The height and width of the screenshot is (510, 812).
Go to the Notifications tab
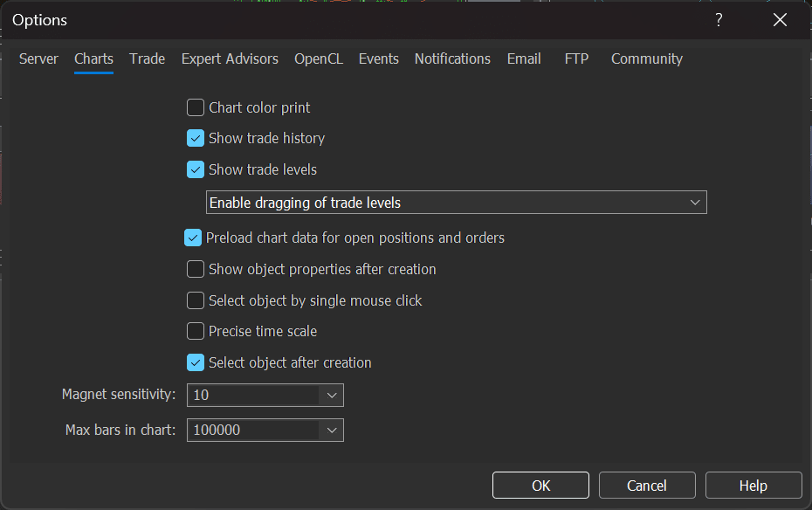[x=452, y=59]
